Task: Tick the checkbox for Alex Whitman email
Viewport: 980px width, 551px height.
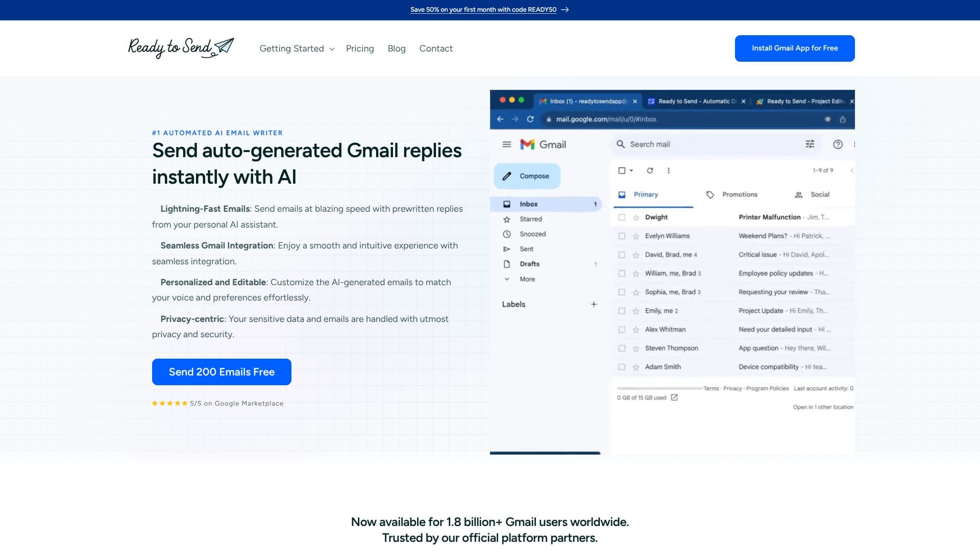Action: click(x=622, y=330)
